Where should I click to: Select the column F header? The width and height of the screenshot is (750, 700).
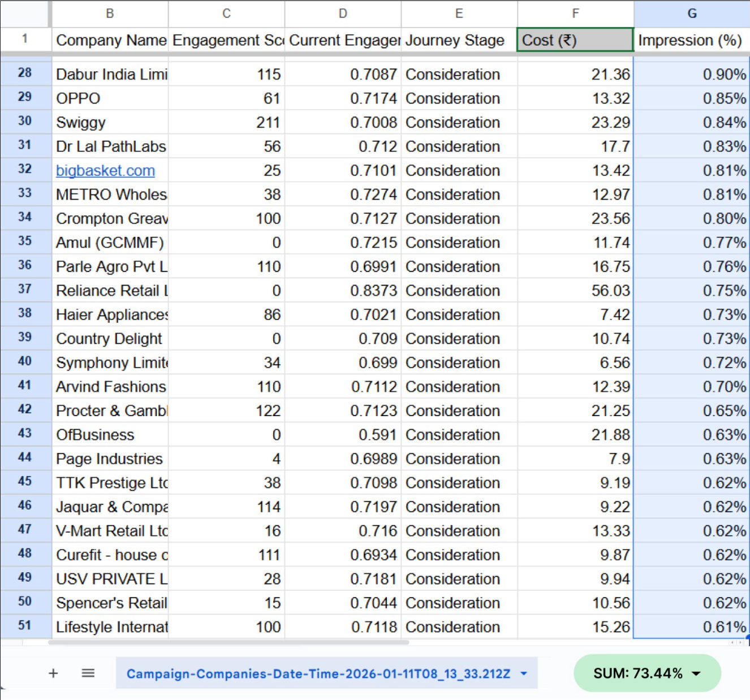[575, 14]
